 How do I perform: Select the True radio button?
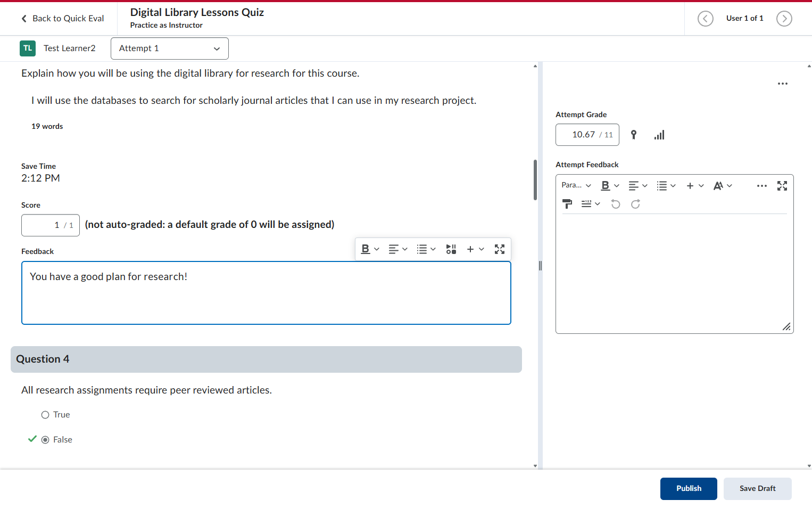coord(45,415)
